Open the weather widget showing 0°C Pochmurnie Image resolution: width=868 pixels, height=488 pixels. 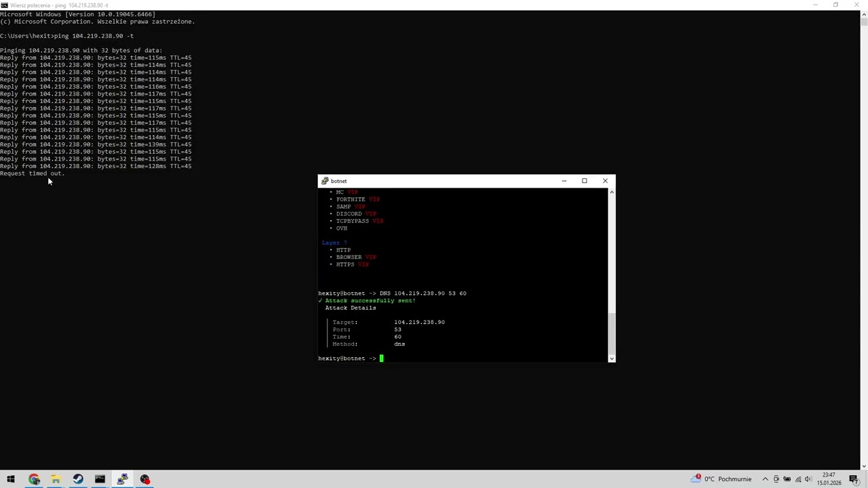(722, 479)
